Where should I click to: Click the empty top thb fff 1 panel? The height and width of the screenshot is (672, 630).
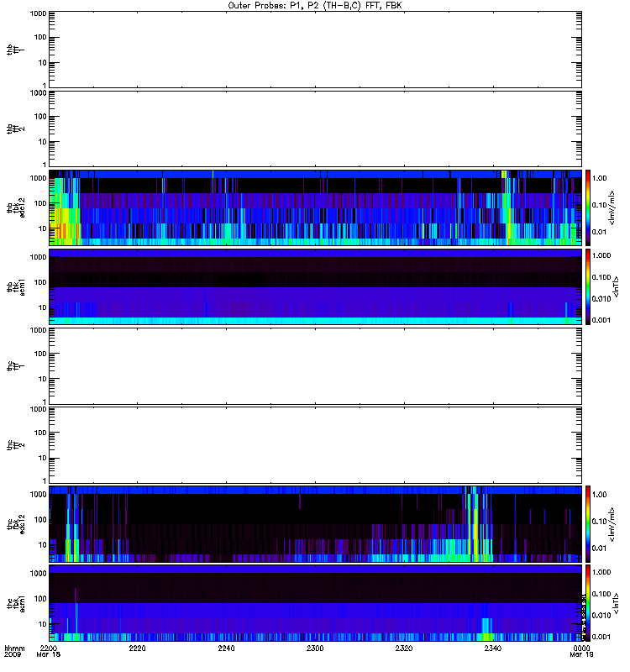point(315,50)
